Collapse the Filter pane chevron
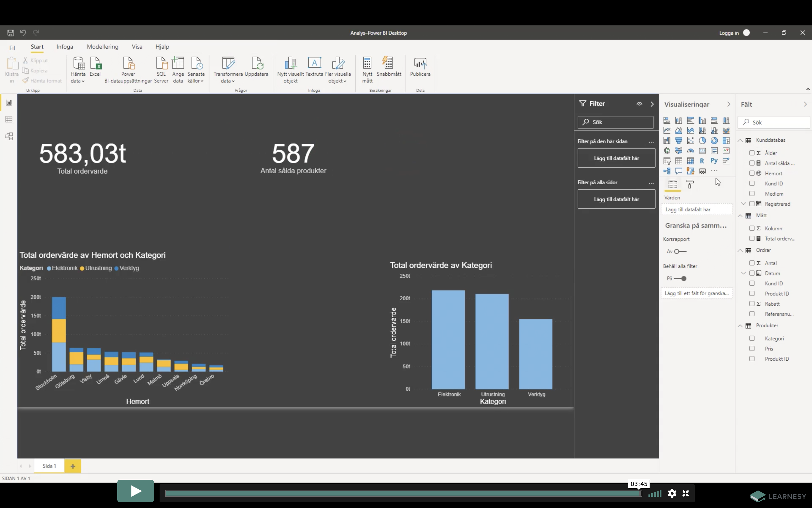This screenshot has height=508, width=812. click(652, 104)
